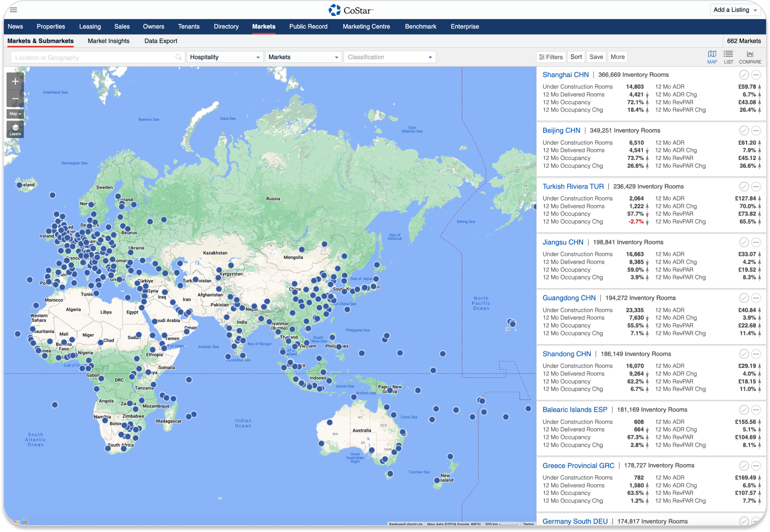Select the checkmark for Shanghai CHN

[x=744, y=75]
